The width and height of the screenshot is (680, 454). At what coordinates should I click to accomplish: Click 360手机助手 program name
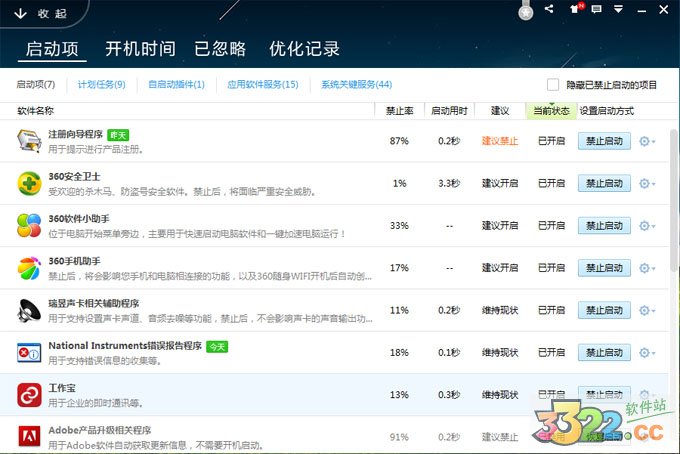[x=75, y=261]
